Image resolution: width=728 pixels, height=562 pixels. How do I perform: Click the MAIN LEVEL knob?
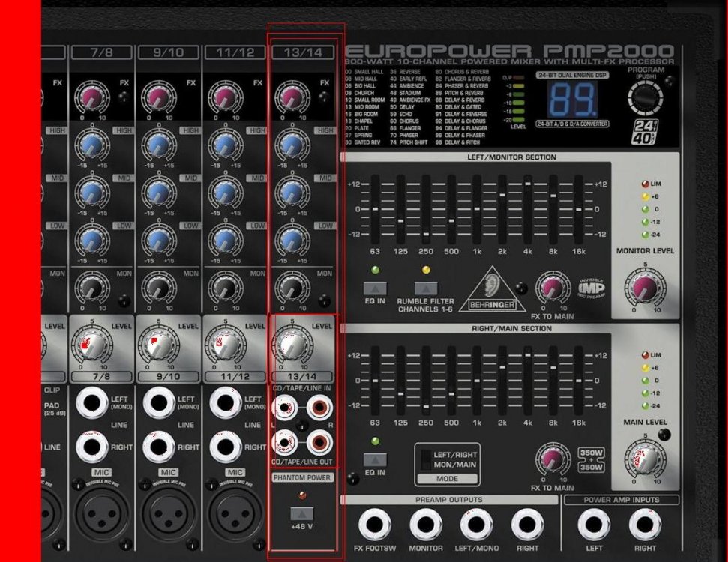coord(645,459)
